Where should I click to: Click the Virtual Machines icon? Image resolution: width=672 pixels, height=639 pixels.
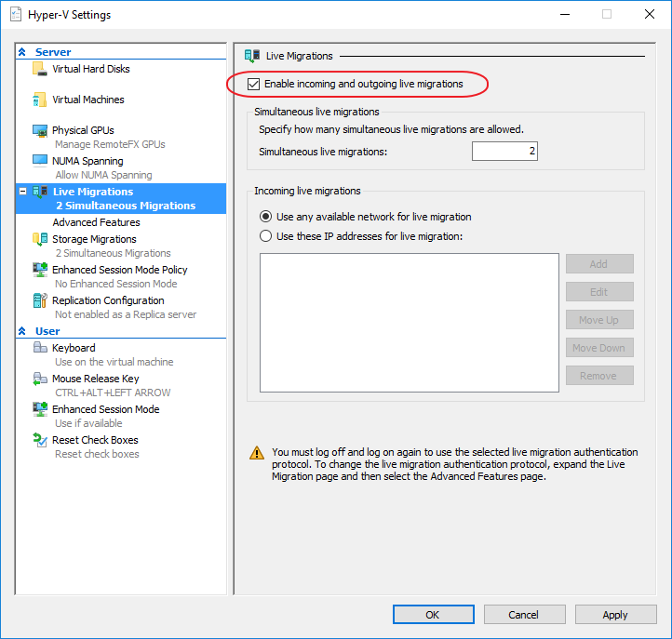39,100
